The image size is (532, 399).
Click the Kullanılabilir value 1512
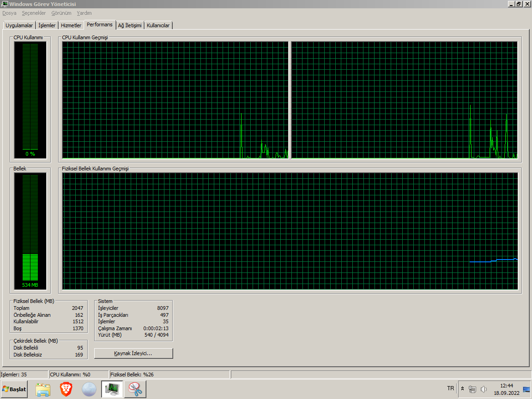pos(78,321)
